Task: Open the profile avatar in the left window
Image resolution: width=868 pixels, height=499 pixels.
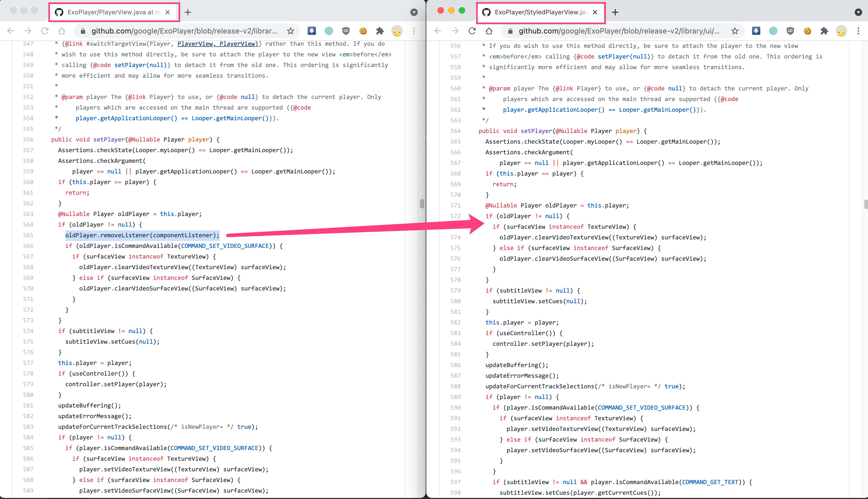Action: (397, 31)
